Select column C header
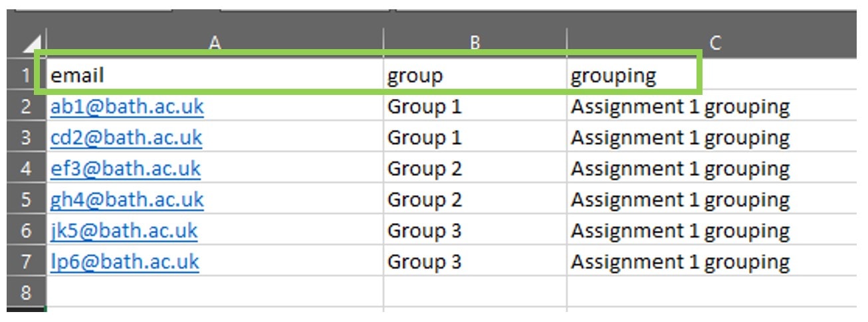 714,42
